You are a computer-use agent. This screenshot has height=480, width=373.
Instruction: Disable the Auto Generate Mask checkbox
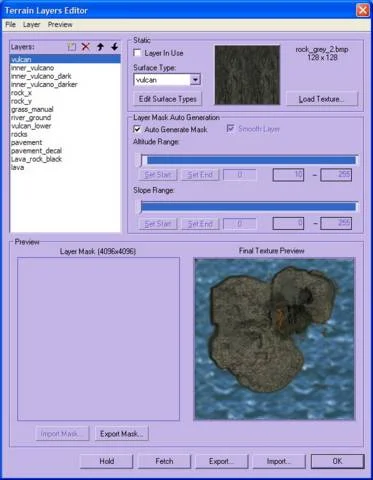137,129
